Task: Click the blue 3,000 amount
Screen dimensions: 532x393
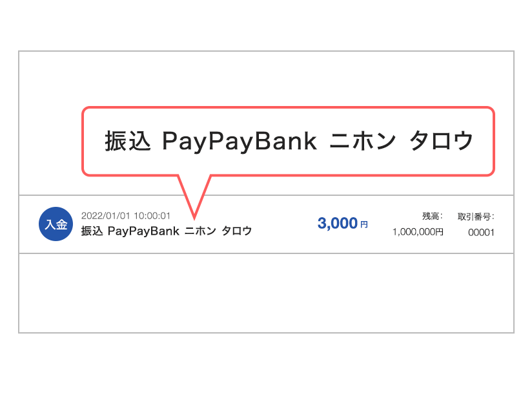Action: click(x=338, y=224)
